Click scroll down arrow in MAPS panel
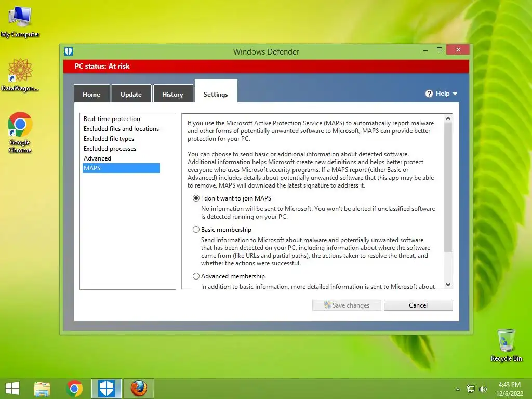This screenshot has width=532, height=399. (448, 284)
